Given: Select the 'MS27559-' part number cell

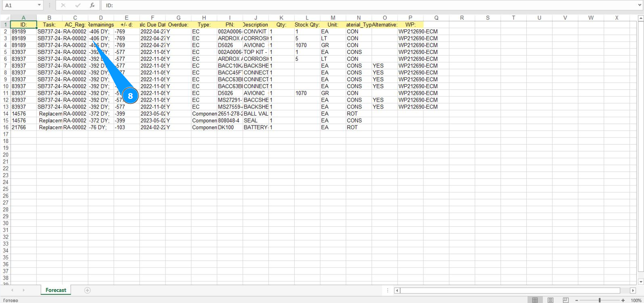Looking at the screenshot, I should (230, 107).
